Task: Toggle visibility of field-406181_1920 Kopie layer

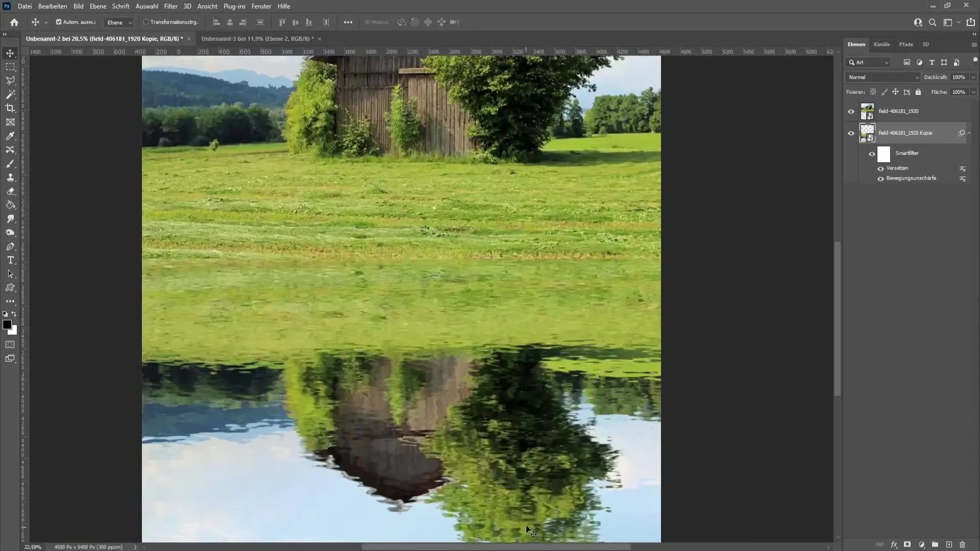Action: pos(851,133)
